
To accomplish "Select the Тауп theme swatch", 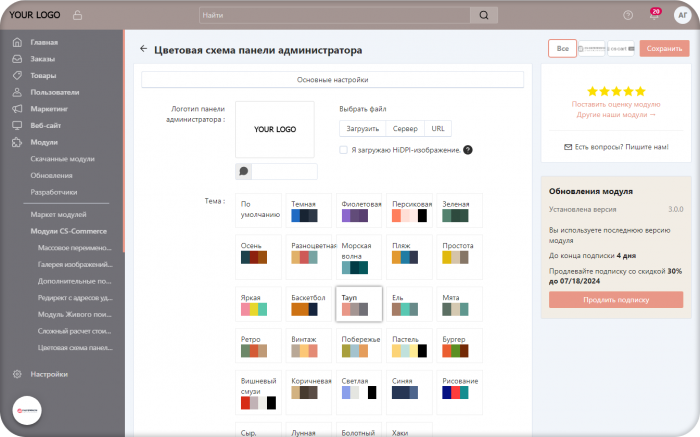I will 359,304.
